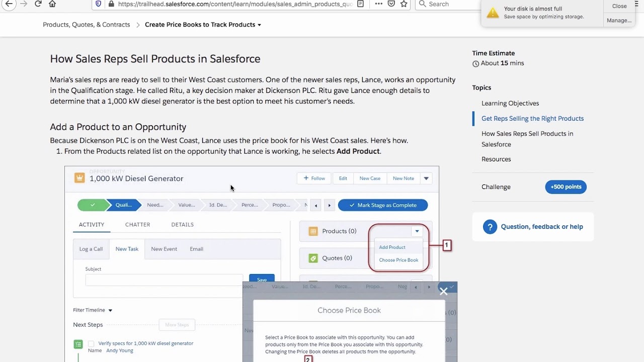Click the green Quotes list icon

coord(313,258)
